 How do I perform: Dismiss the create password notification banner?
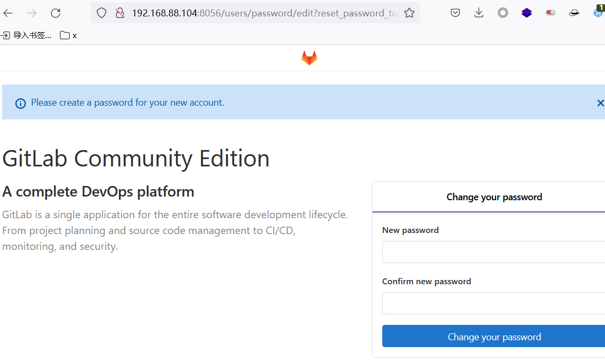[x=600, y=103]
